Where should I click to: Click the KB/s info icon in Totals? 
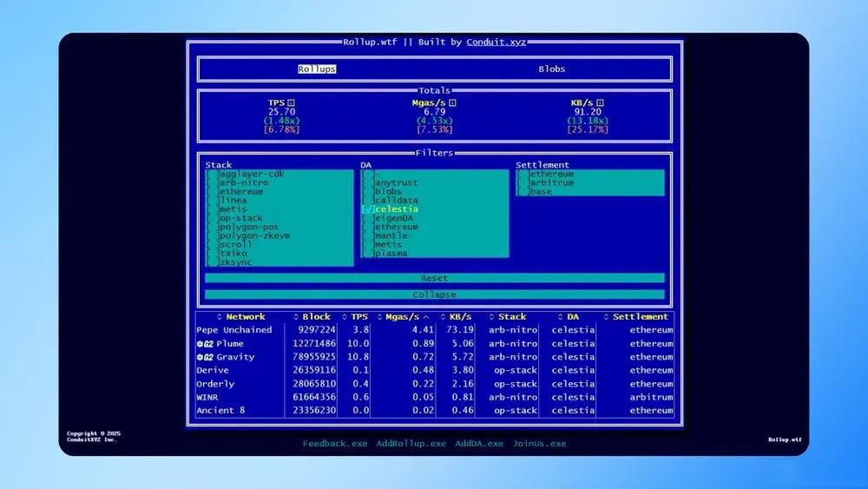(x=600, y=103)
